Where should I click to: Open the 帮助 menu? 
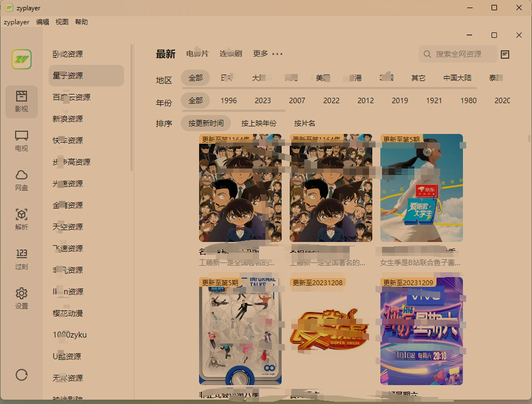click(x=81, y=22)
